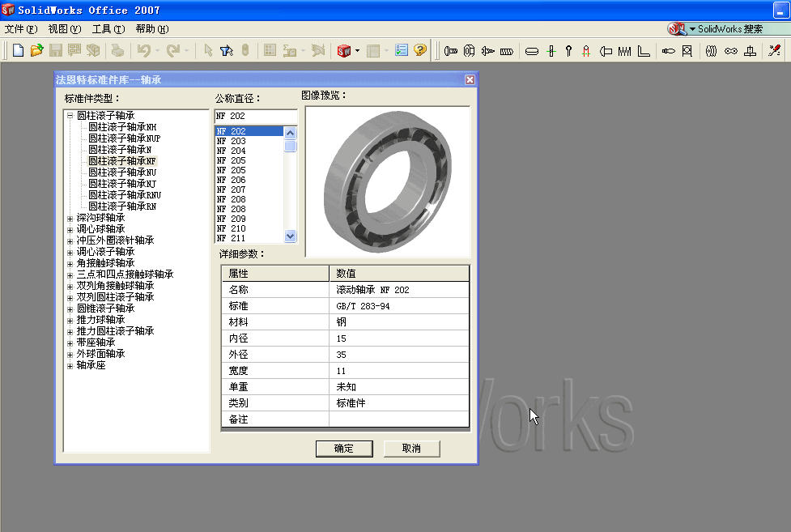Select the L-shaped profile steel icon

pyautogui.click(x=644, y=51)
